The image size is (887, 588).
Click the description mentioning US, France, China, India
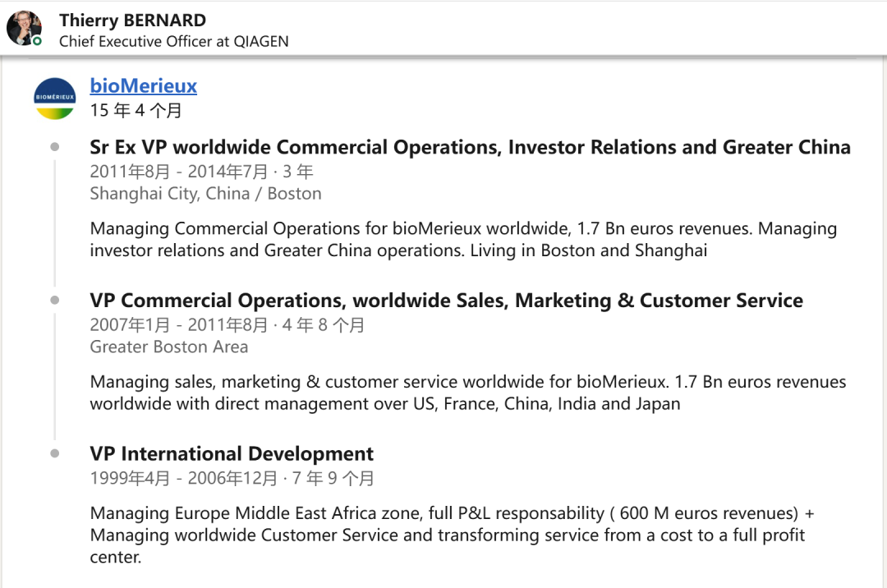click(467, 393)
